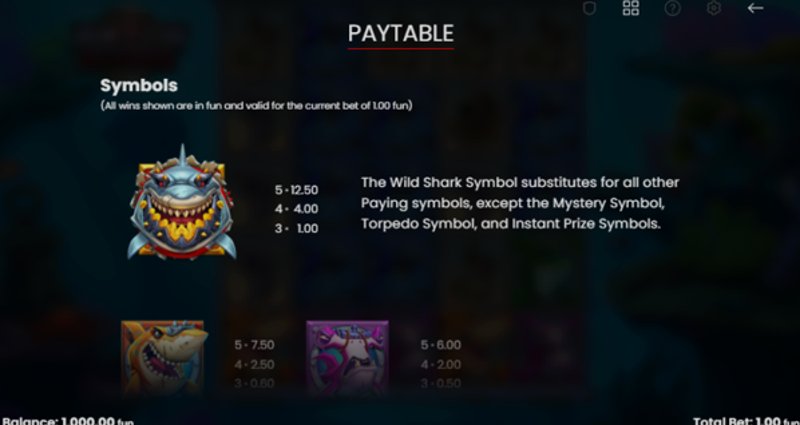Screen dimensions: 800x425
Task: Go back using the arrow icon
Action: pyautogui.click(x=755, y=8)
